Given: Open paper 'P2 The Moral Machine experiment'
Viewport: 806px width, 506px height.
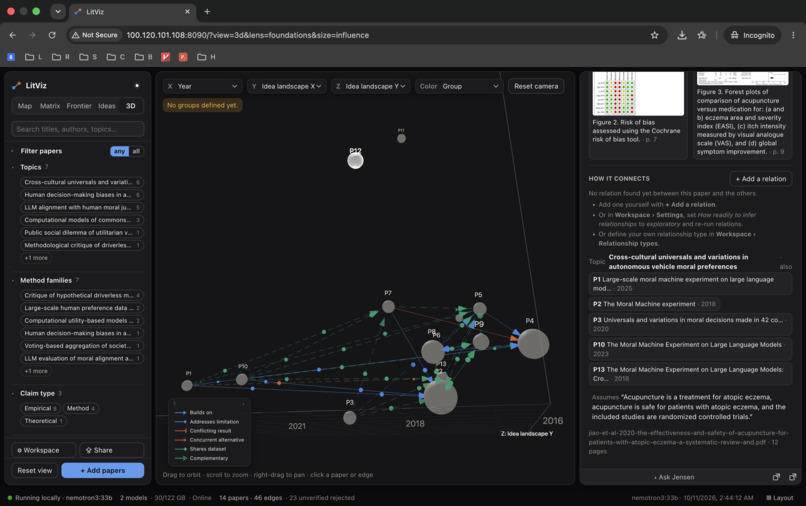Looking at the screenshot, I should 654,304.
